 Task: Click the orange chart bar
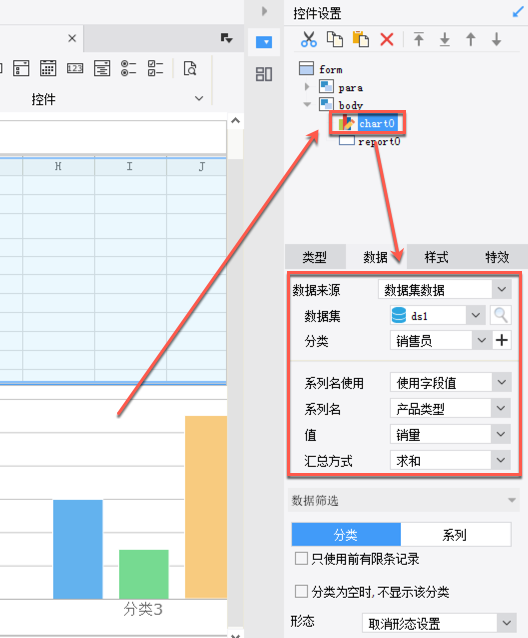click(206, 507)
